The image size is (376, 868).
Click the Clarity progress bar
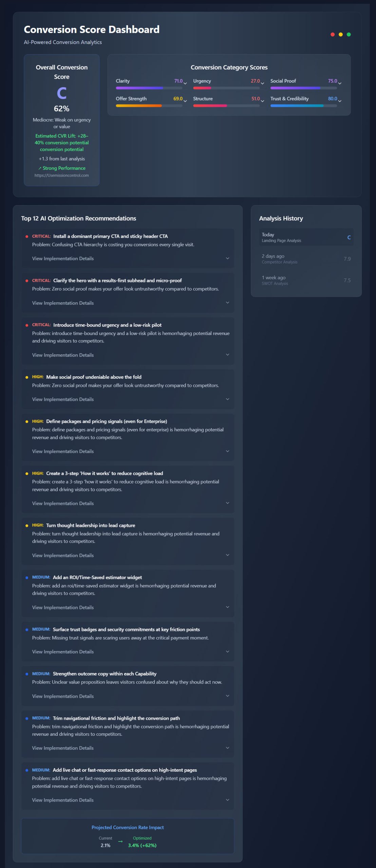(149, 88)
